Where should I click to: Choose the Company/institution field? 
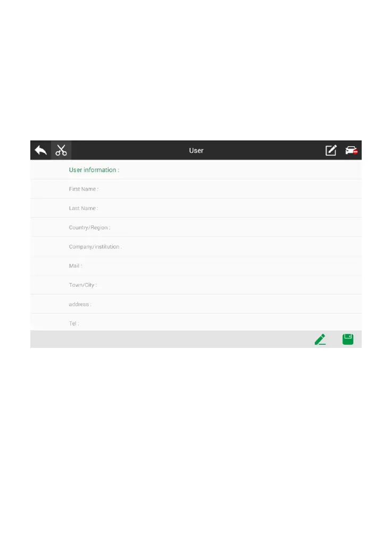196,247
